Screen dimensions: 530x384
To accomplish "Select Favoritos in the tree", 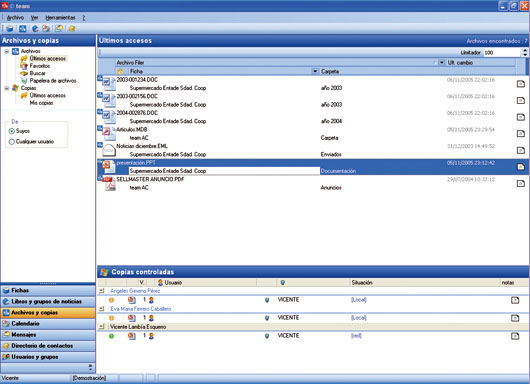I will (x=40, y=66).
